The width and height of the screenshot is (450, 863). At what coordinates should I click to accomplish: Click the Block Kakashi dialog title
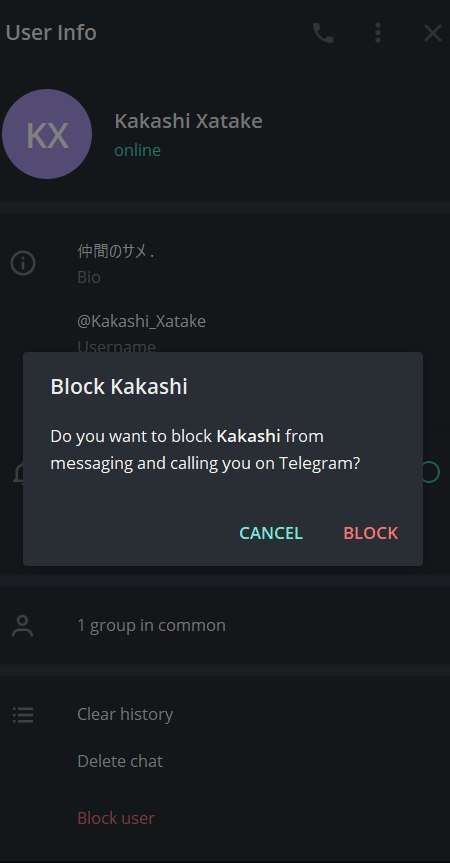[x=119, y=386]
